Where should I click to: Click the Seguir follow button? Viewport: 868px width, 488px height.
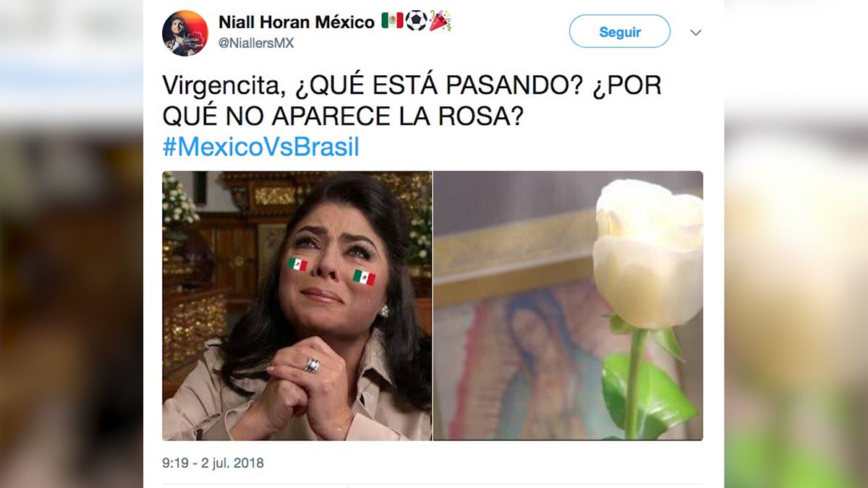[x=620, y=32]
